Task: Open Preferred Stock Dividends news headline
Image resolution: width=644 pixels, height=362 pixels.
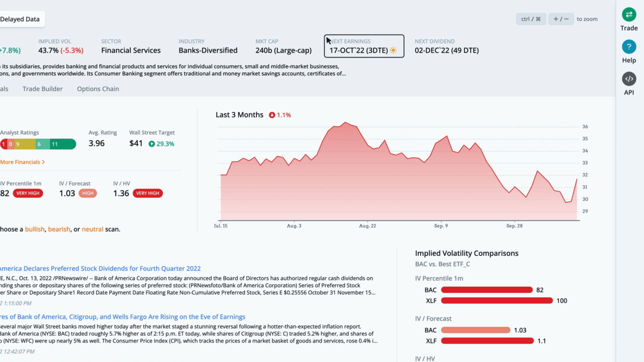Action: (100, 268)
